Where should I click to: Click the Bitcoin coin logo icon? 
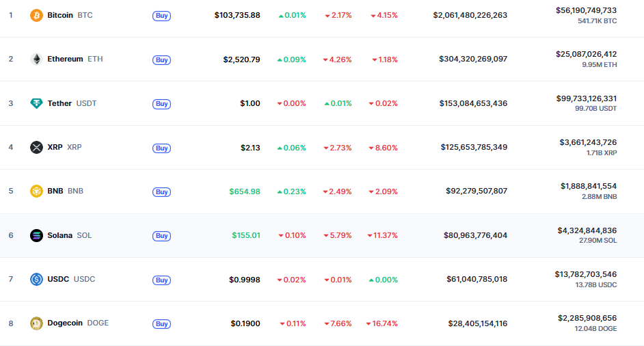[36, 15]
